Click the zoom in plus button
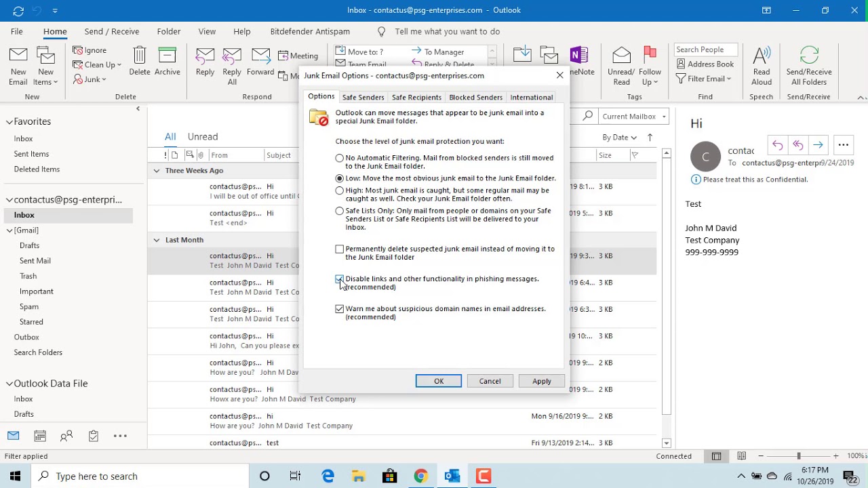This screenshot has height=488, width=868. [836, 456]
